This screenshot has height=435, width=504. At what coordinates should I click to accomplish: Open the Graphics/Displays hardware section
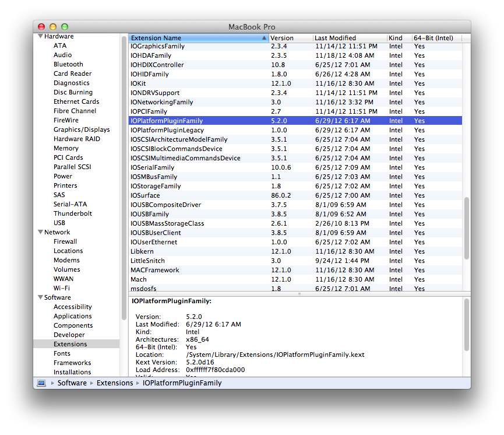point(82,129)
